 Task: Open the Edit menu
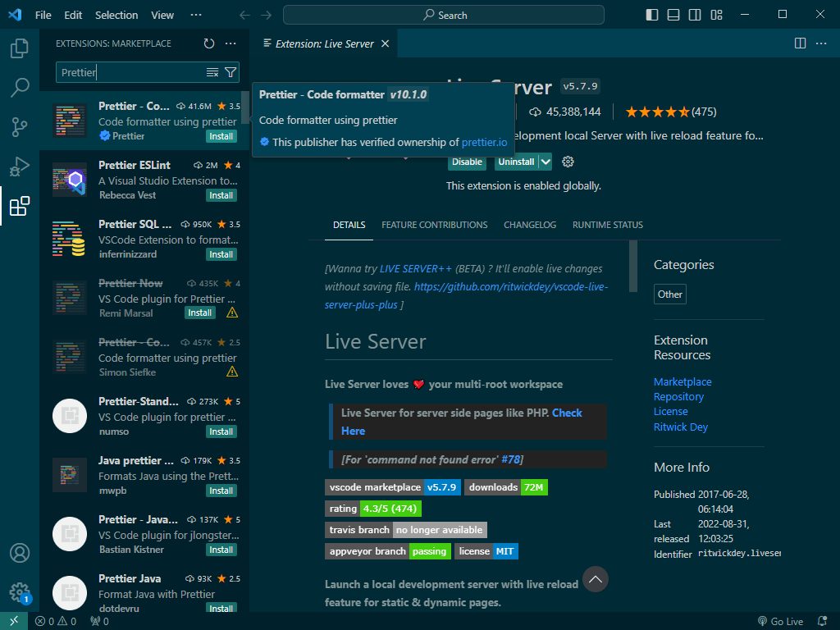tap(73, 15)
